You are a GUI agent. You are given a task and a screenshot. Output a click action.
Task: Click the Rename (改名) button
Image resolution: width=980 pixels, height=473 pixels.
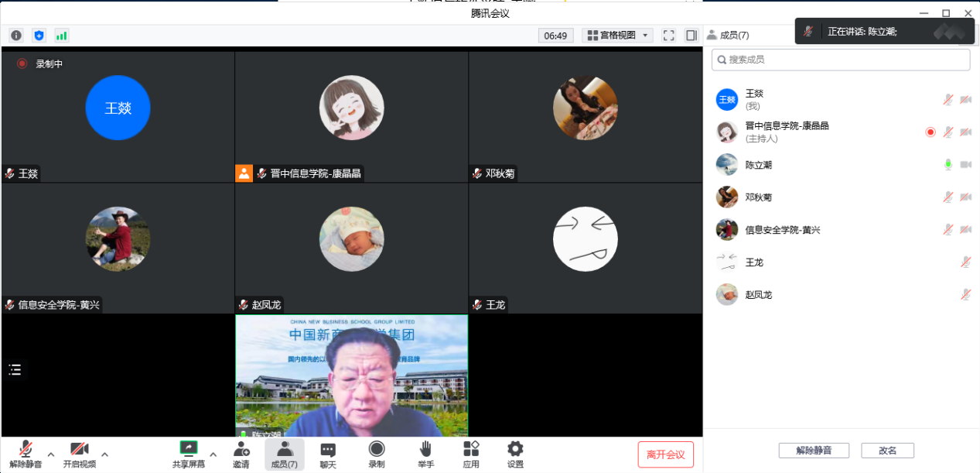click(888, 451)
